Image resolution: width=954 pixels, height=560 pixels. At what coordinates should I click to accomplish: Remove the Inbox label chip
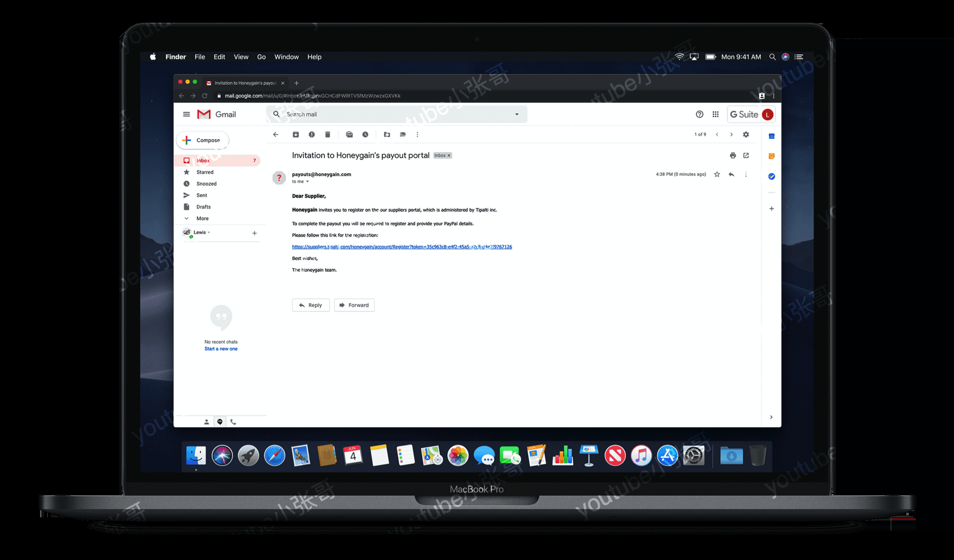coord(449,155)
